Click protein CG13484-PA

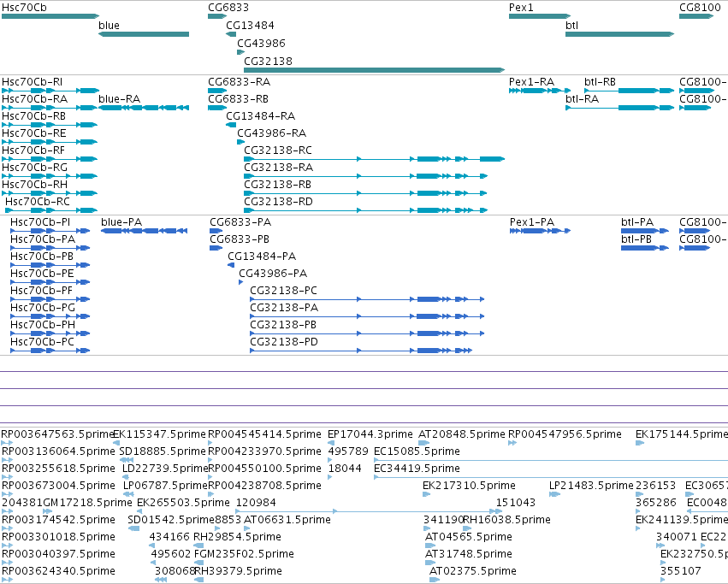click(262, 257)
